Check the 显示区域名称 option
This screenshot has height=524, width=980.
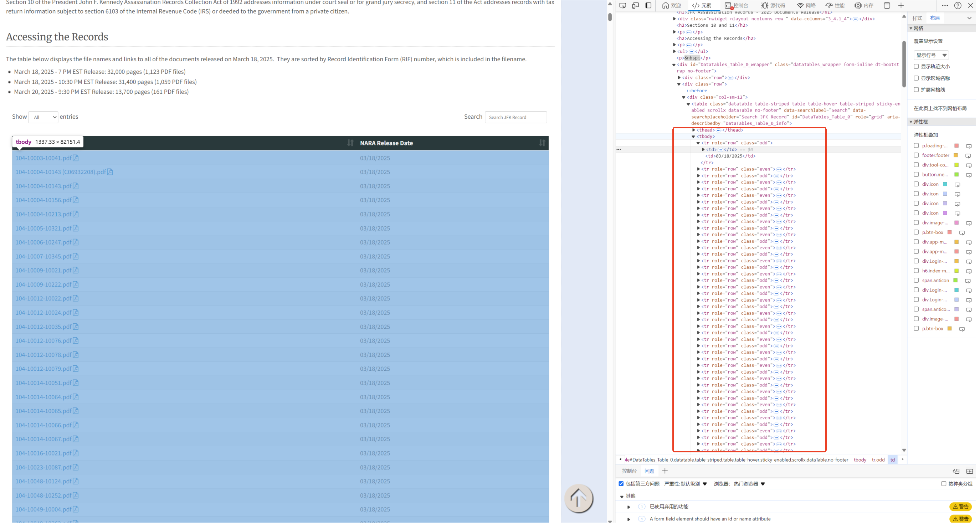(x=916, y=78)
